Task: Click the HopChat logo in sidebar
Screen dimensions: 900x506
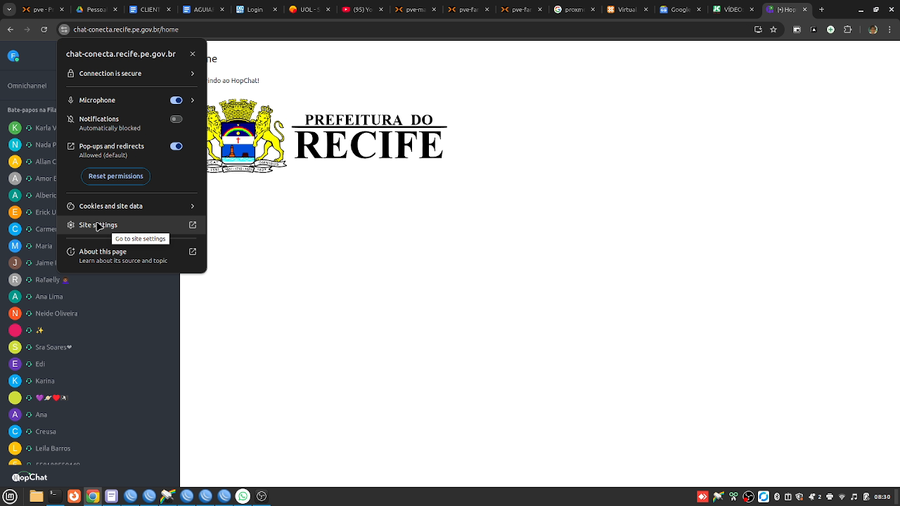Action: coord(30,477)
